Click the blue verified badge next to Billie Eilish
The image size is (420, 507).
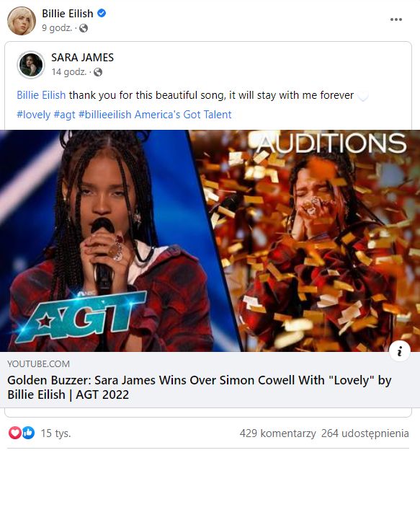pyautogui.click(x=102, y=13)
